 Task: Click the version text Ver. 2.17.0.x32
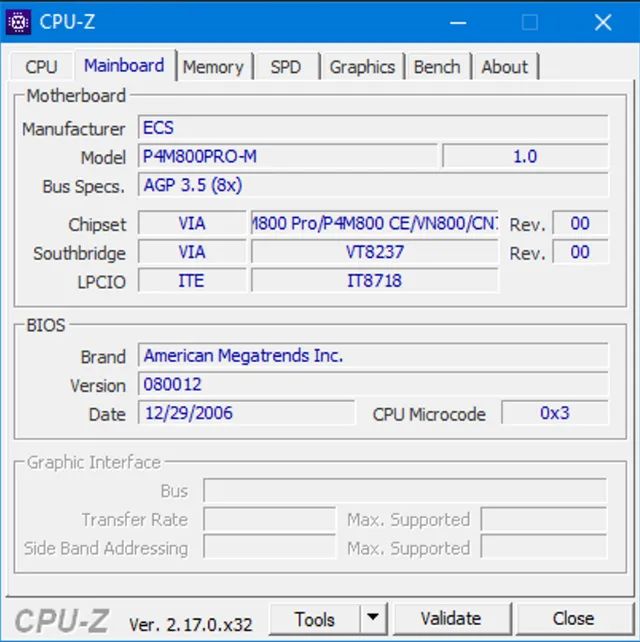click(191, 625)
